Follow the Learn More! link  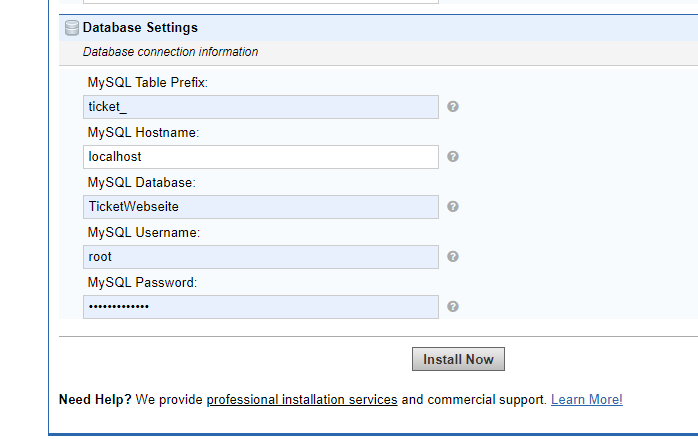point(587,400)
